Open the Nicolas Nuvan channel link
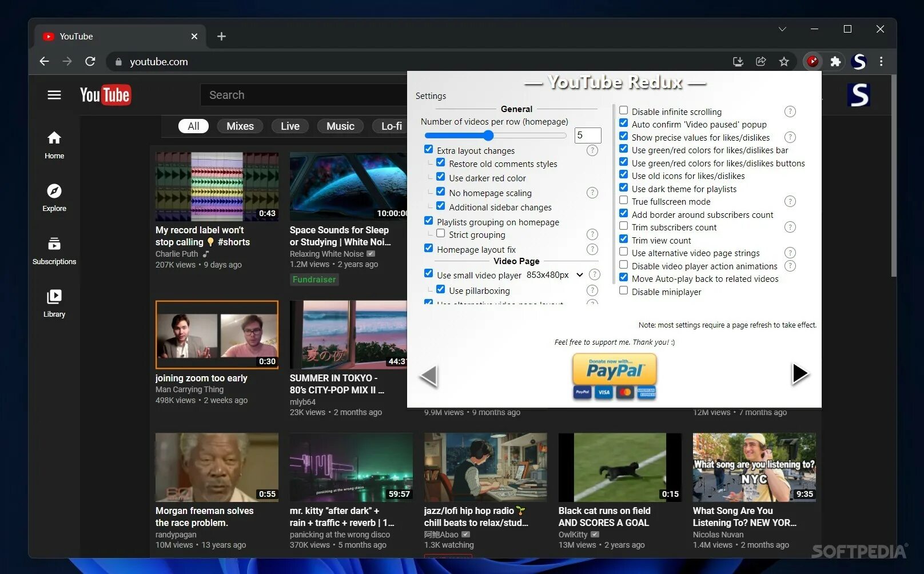Screen dimensions: 924x574 pyautogui.click(x=718, y=535)
